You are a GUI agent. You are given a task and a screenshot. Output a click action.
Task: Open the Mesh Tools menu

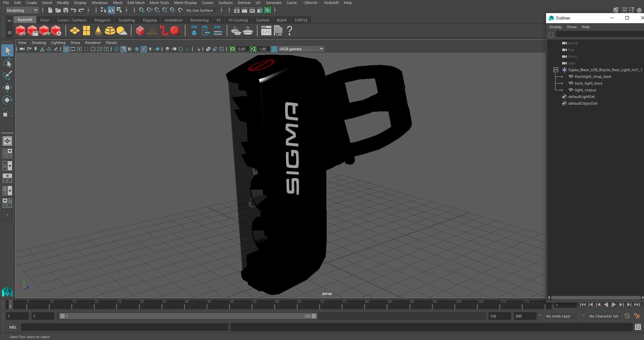(x=159, y=3)
